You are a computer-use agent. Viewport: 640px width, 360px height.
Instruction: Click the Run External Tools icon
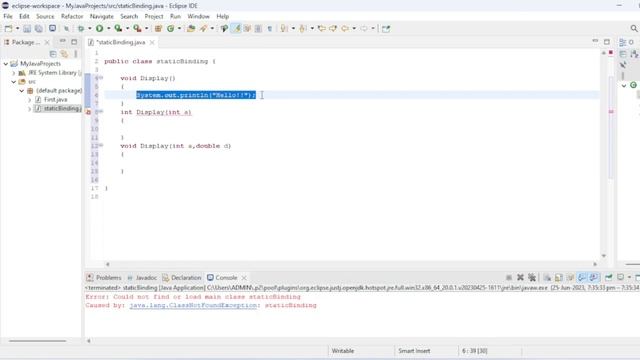coord(137,28)
